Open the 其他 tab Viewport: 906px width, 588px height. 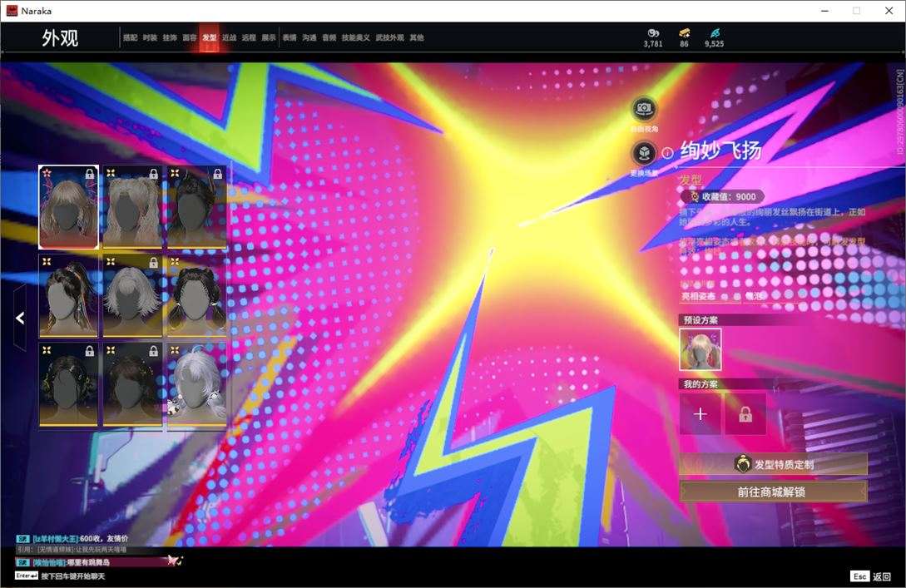(417, 37)
